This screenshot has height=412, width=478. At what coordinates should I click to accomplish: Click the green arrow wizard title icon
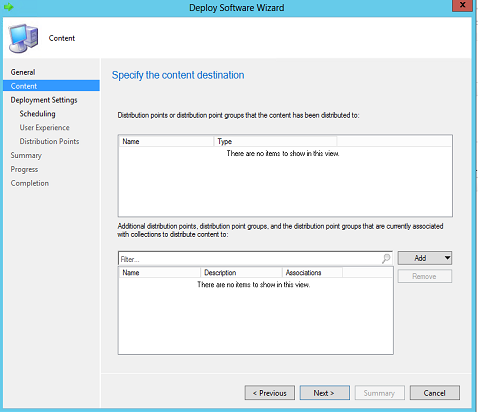coord(9,7)
